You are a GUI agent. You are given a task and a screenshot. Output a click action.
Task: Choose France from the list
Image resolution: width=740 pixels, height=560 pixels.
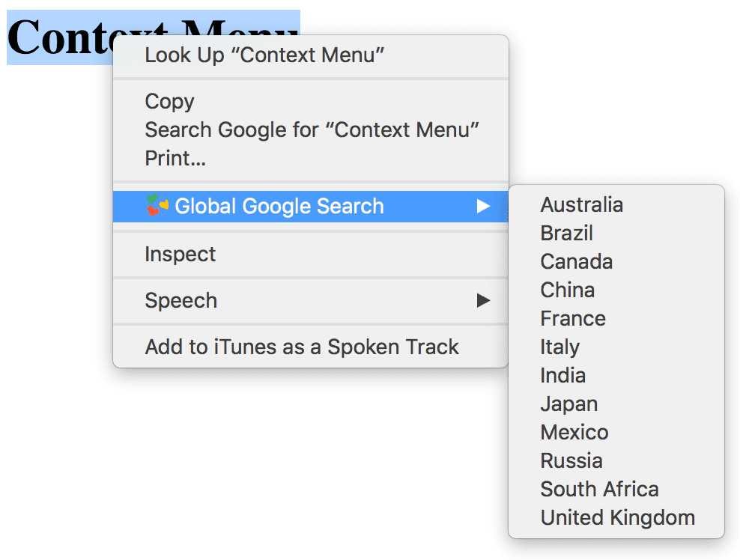pos(573,318)
